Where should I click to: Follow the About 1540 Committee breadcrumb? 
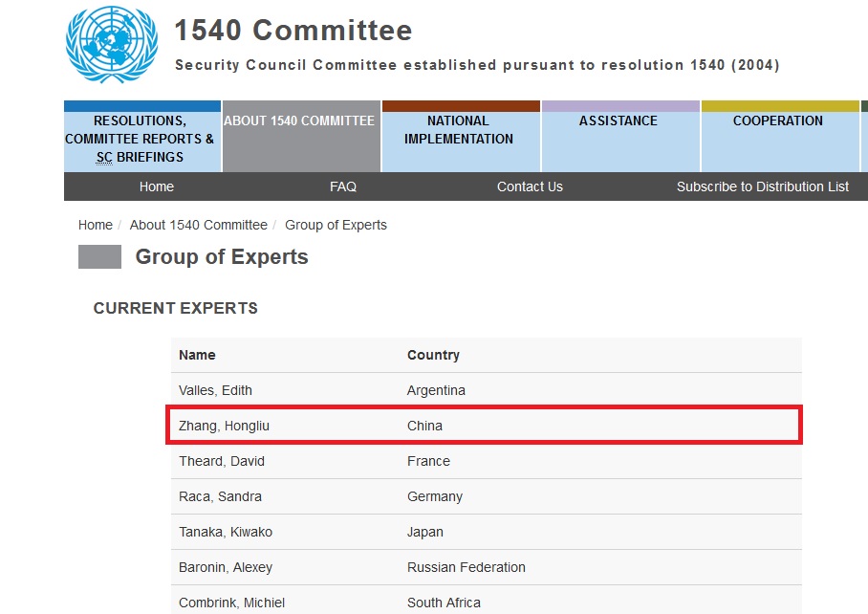click(198, 225)
